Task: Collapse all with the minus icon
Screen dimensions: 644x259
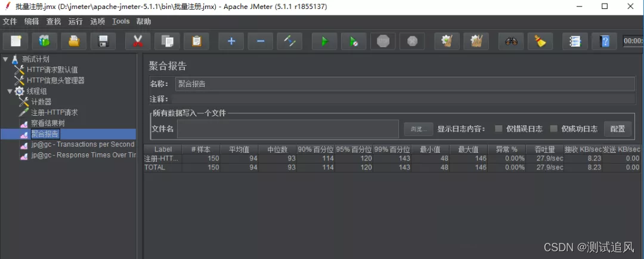Action: pos(261,41)
